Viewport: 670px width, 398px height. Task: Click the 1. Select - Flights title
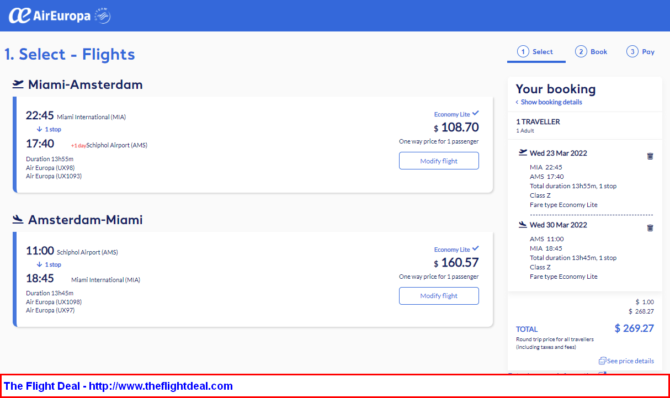(70, 54)
